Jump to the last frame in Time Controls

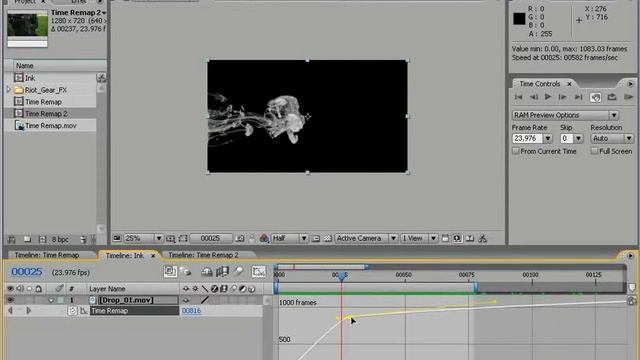(578, 97)
